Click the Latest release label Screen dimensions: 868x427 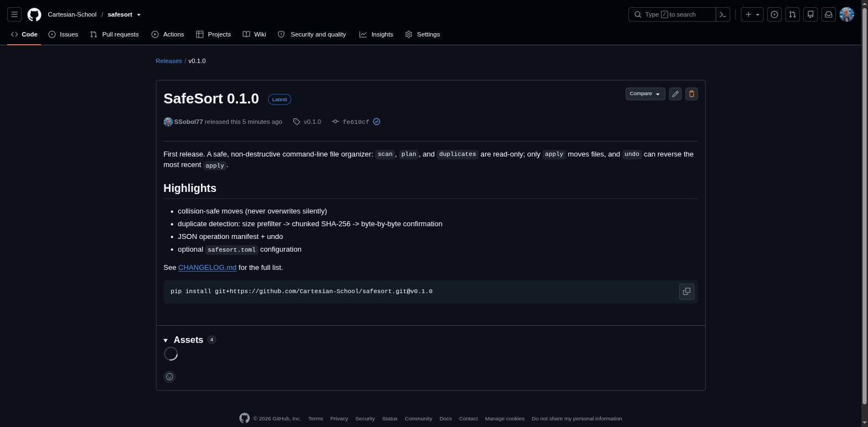(x=280, y=100)
